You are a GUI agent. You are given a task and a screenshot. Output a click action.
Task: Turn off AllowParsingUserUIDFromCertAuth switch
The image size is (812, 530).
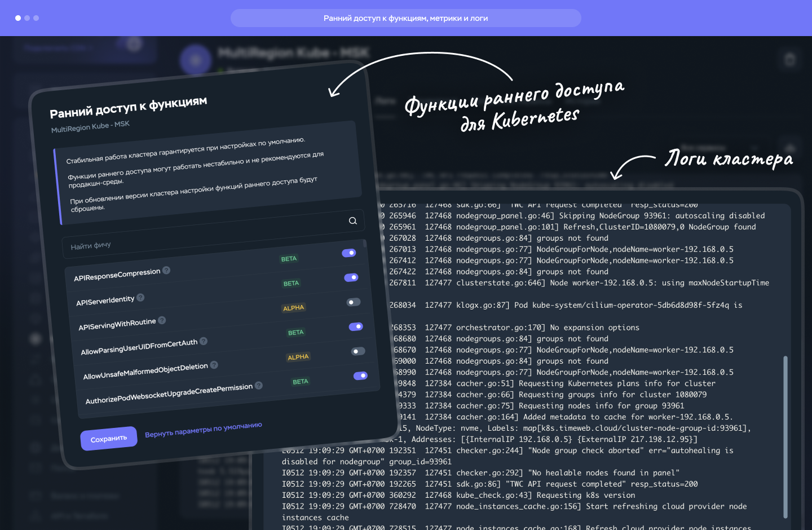click(x=356, y=326)
